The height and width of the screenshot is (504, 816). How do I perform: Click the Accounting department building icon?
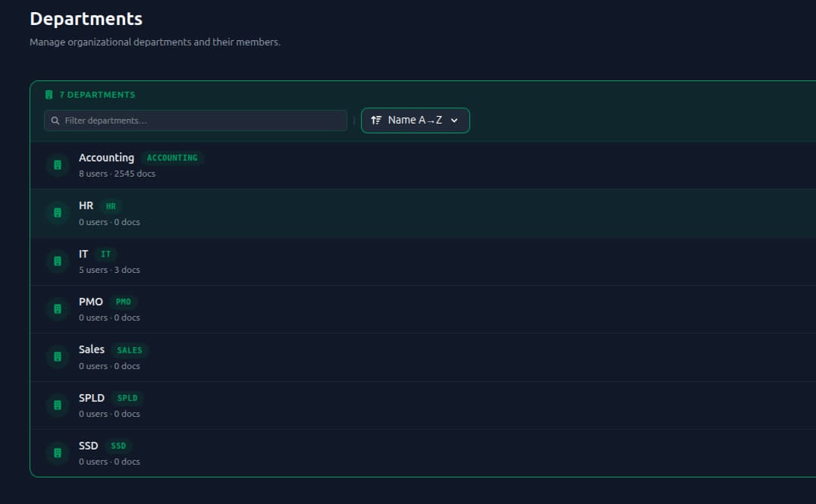point(58,165)
